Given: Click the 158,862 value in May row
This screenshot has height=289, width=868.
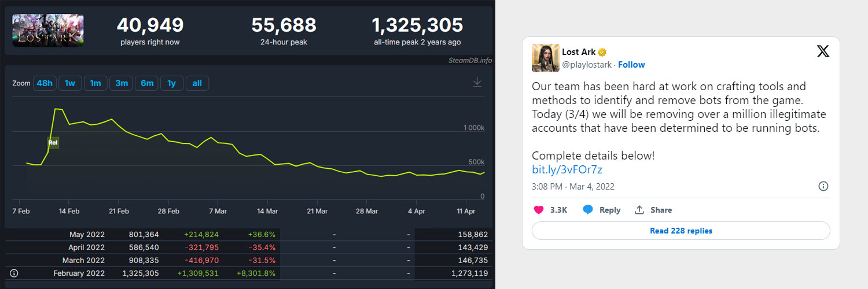Looking at the screenshot, I should point(473,235).
